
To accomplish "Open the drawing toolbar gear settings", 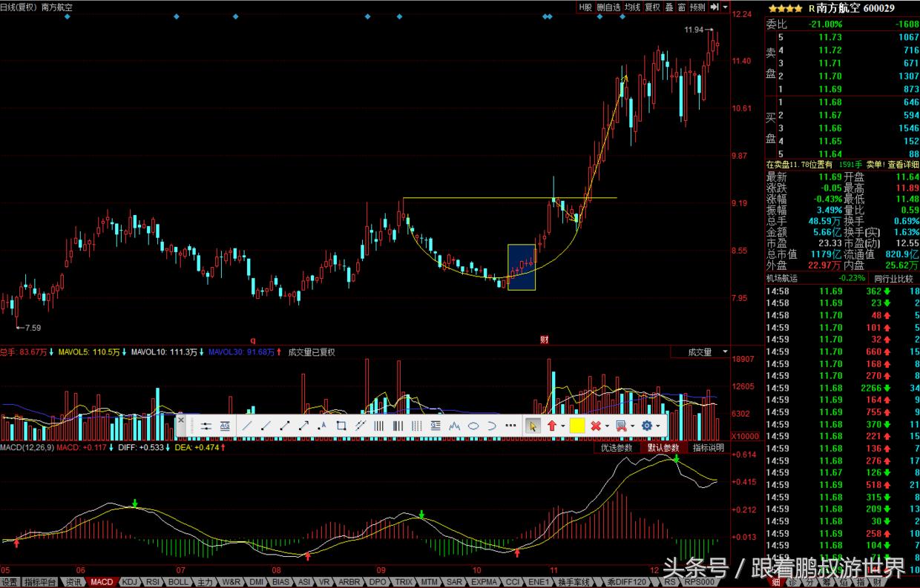I will [647, 426].
